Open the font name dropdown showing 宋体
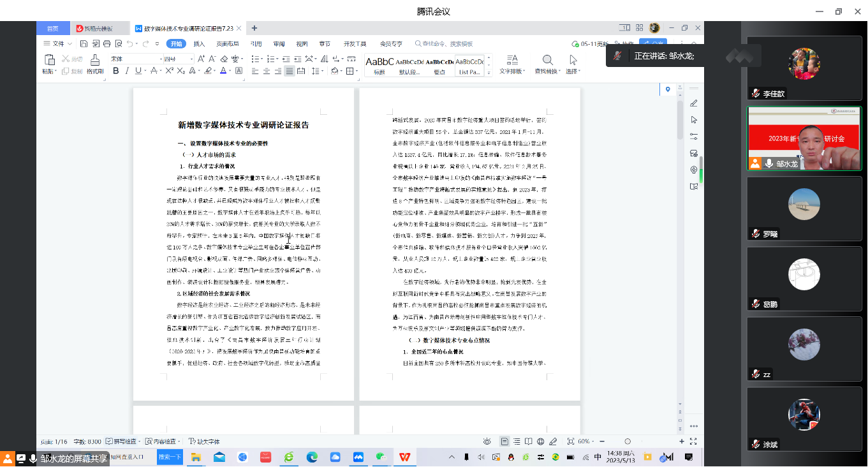The image size is (868, 467). click(x=134, y=59)
